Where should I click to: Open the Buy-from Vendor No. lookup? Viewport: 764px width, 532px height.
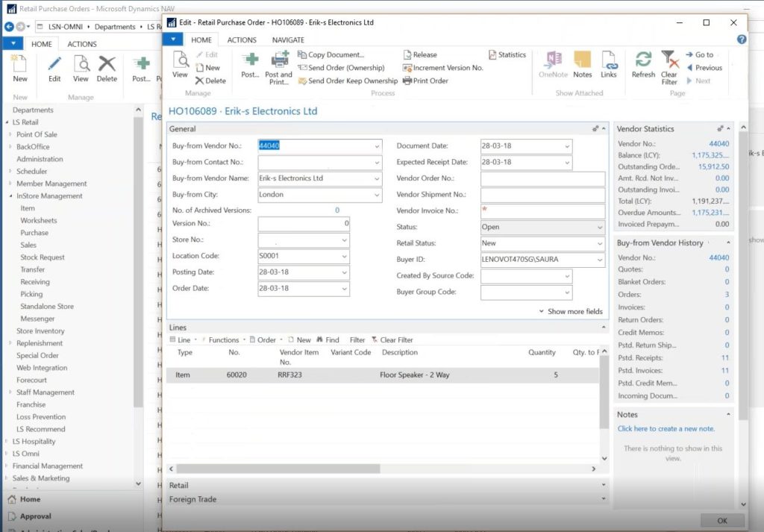click(x=375, y=145)
